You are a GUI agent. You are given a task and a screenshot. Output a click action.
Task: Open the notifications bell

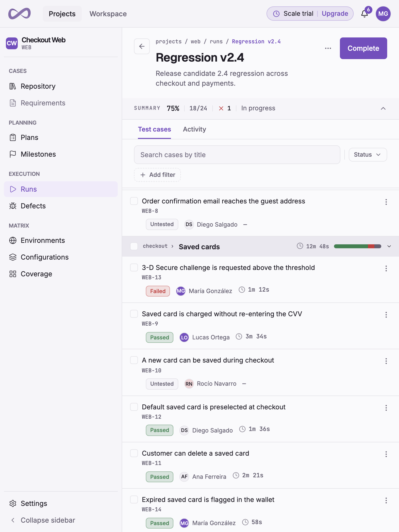365,14
